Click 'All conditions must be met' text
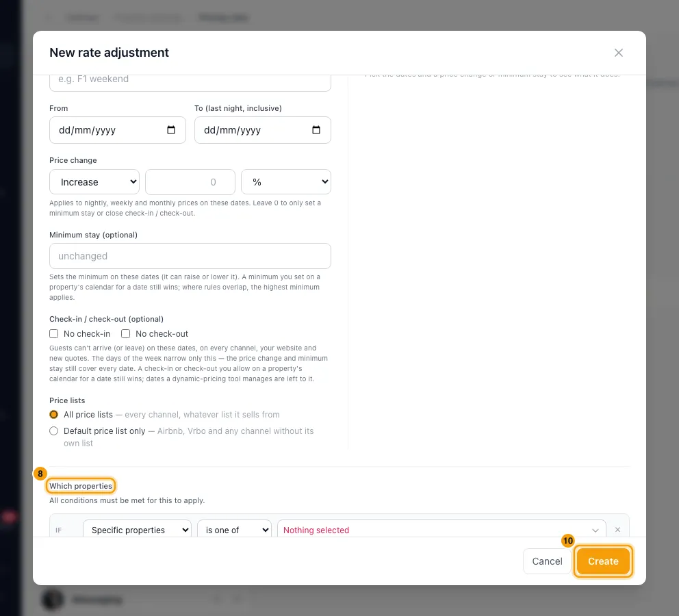The height and width of the screenshot is (616, 679). tap(127, 500)
